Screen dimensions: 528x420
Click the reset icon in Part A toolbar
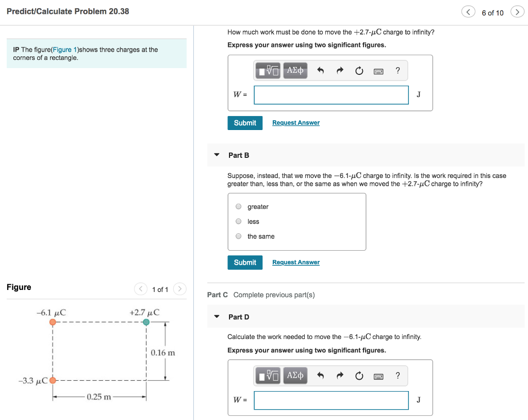click(358, 71)
